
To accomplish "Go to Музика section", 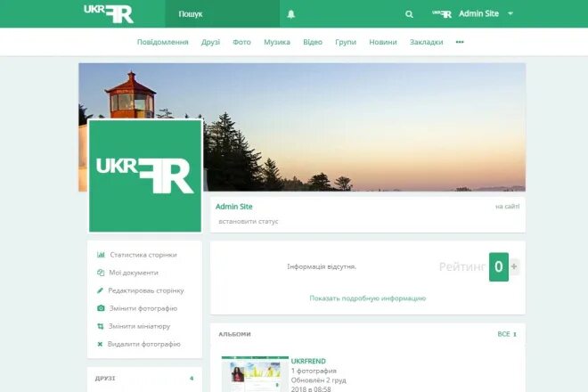I will pyautogui.click(x=277, y=42).
